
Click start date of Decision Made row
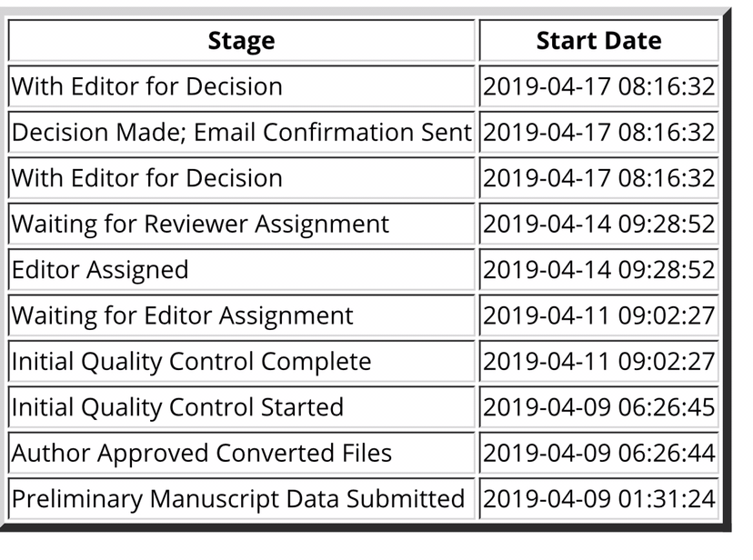coord(598,133)
